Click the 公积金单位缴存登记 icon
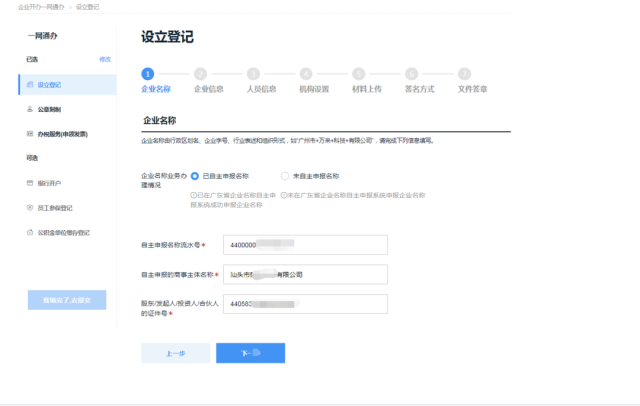Screen dimensions: 640x406 [30, 232]
